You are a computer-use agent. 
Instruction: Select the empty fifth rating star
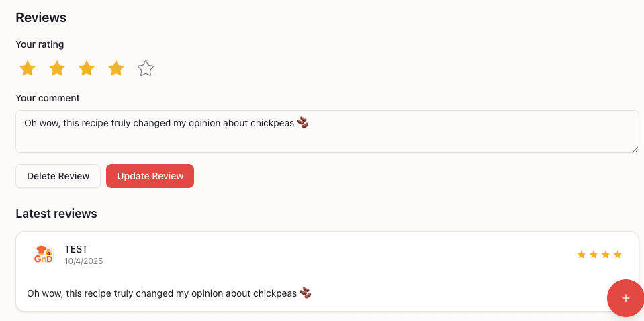click(146, 68)
